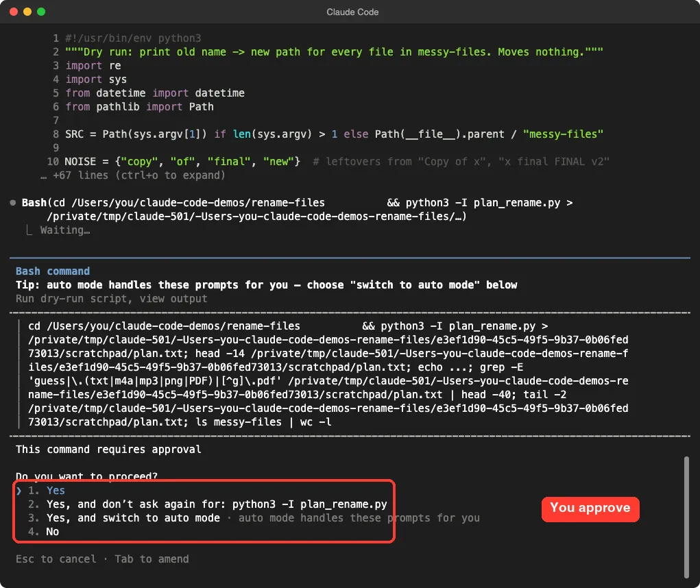Click the 'SRC = Path(sys.argv[1])' code line
Viewport: 700px width, 588px height.
[x=334, y=134]
